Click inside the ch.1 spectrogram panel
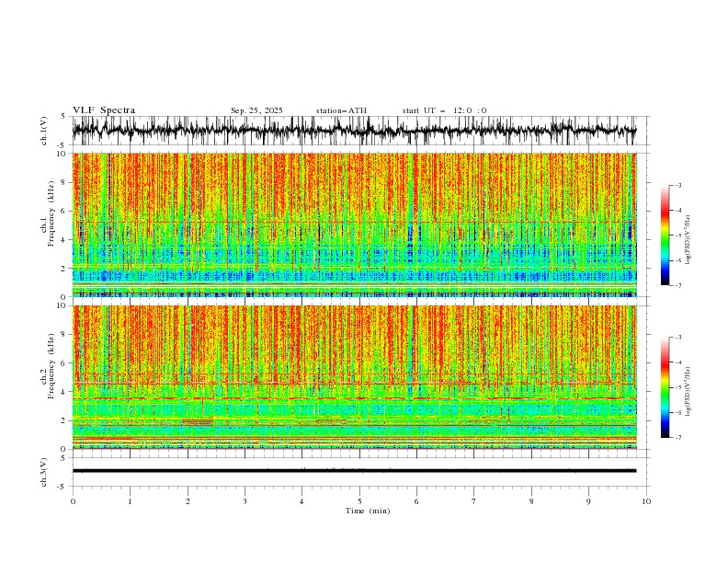Image resolution: width=728 pixels, height=563 pixels. (x=355, y=224)
